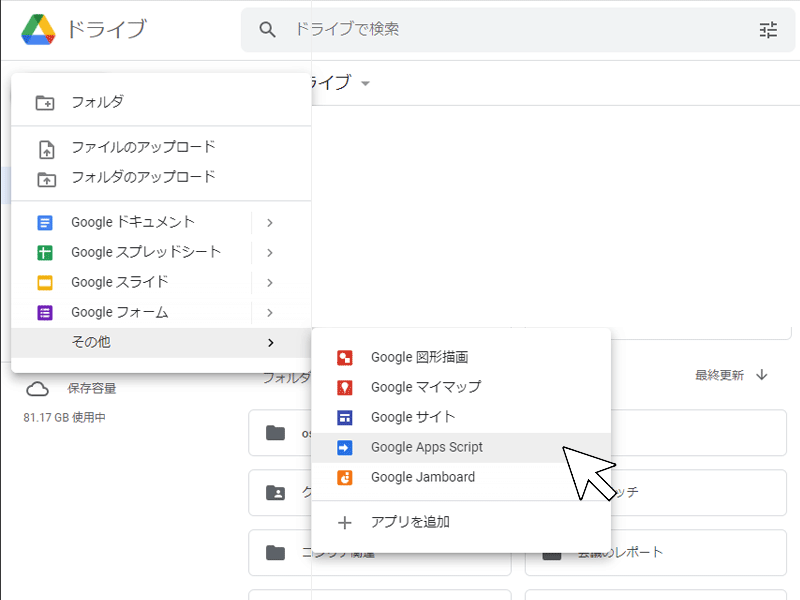Select フォルダのアップロード menu entry
The height and width of the screenshot is (600, 800).
[x=161, y=178]
